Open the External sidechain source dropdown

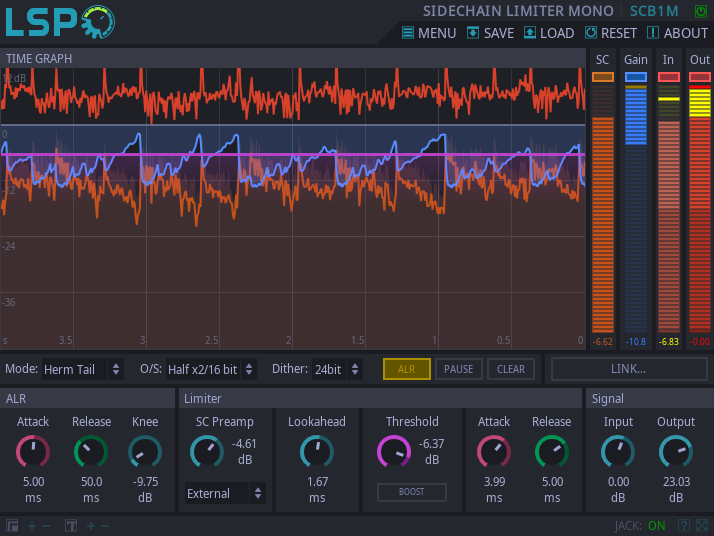[217, 493]
